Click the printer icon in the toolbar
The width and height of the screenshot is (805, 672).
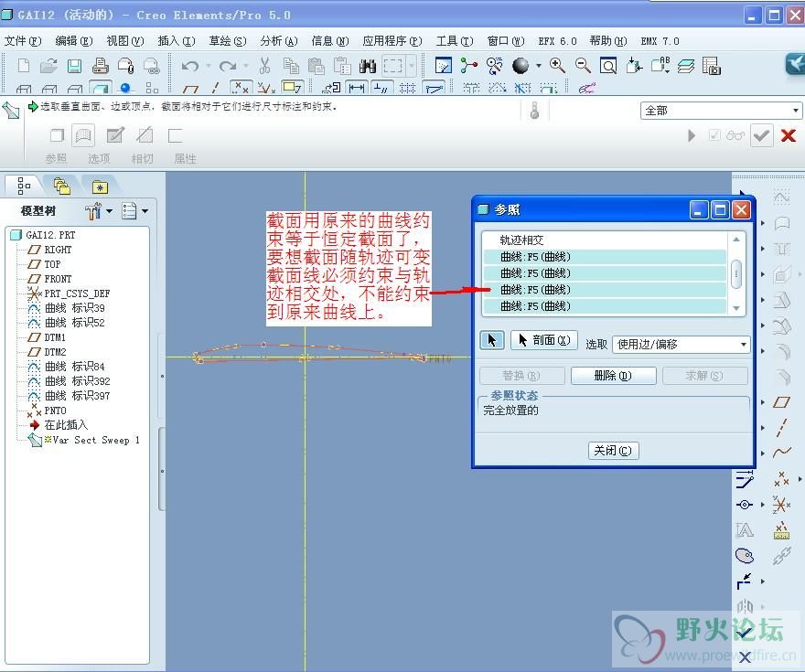[100, 66]
